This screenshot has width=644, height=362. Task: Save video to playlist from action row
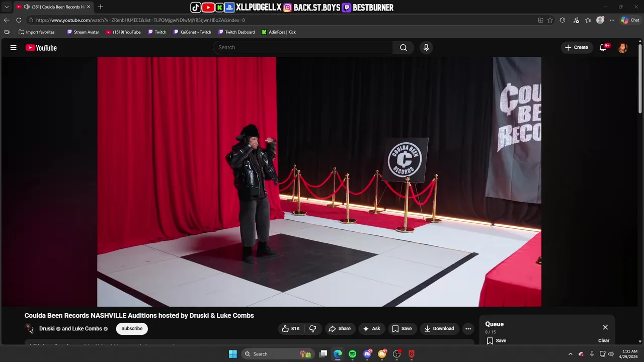tap(402, 329)
